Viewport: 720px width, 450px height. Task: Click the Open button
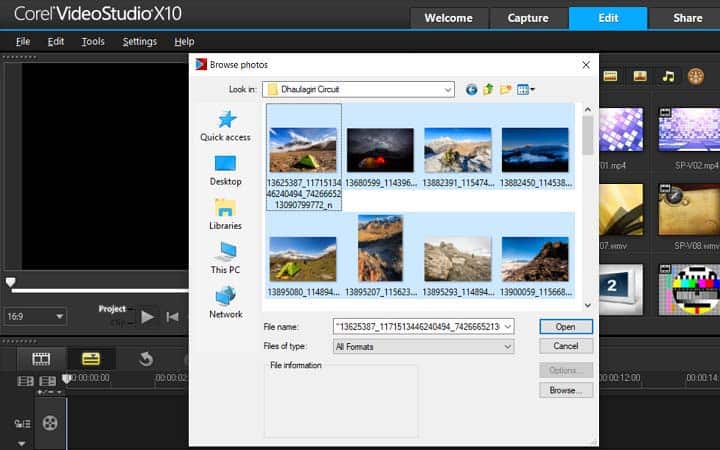point(566,326)
